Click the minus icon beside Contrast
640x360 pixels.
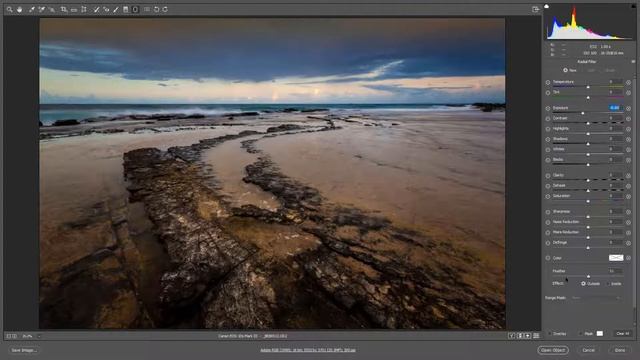coord(548,118)
